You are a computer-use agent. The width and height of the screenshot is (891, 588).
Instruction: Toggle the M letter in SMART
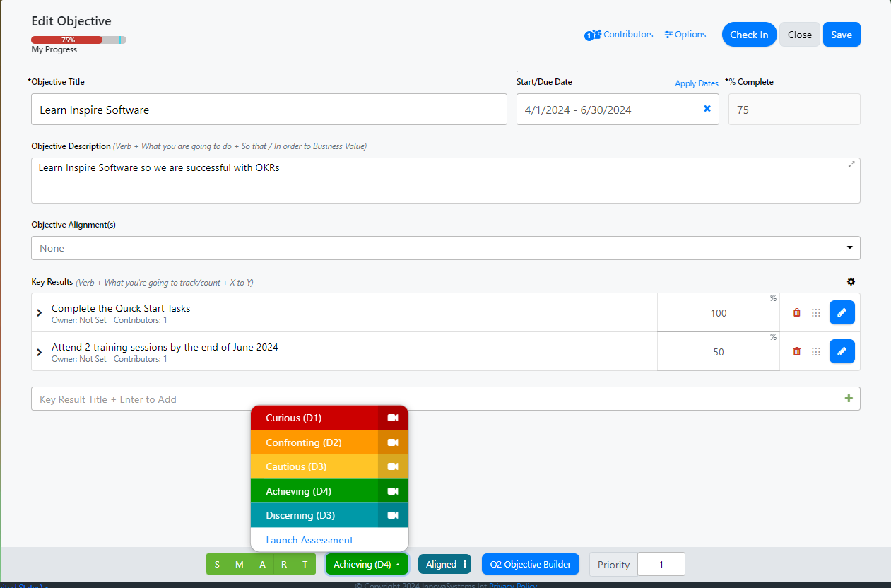click(239, 564)
